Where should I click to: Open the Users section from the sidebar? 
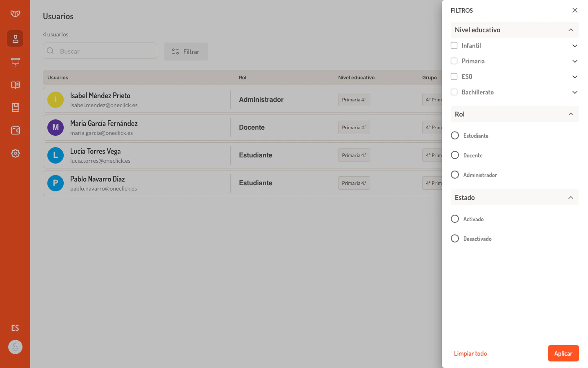tap(15, 38)
